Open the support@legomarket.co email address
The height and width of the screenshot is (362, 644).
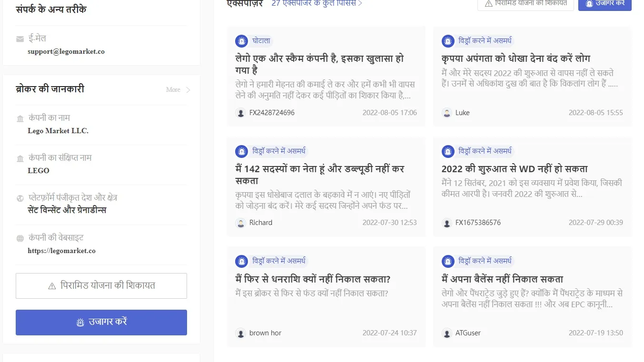[x=66, y=51]
